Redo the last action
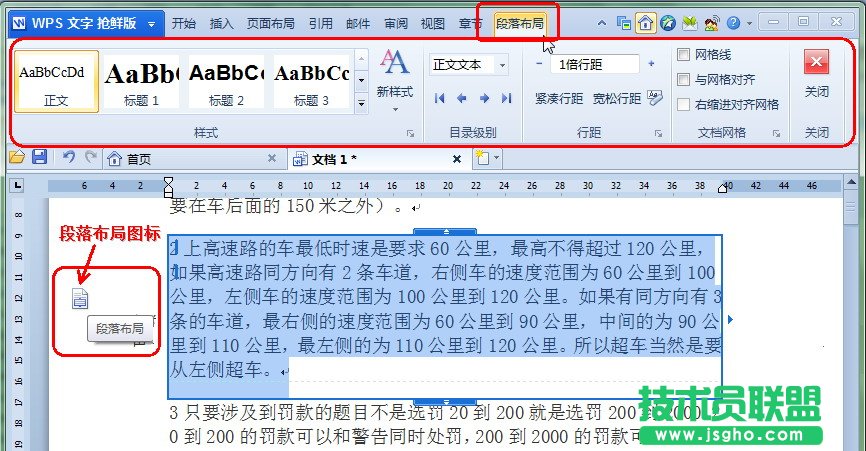866x451 pixels. 91,157
